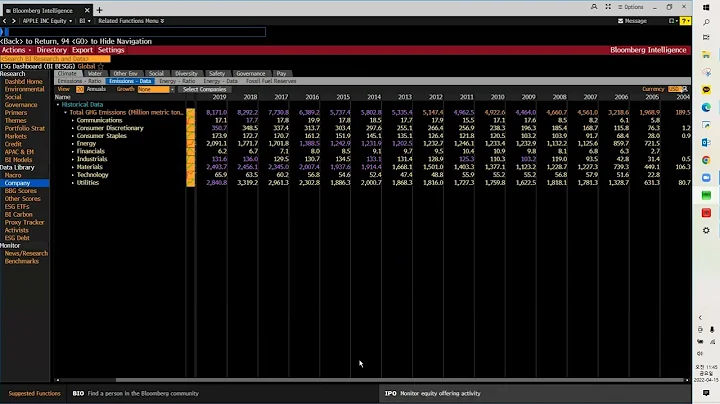Open the Growth None dropdown

156,89
